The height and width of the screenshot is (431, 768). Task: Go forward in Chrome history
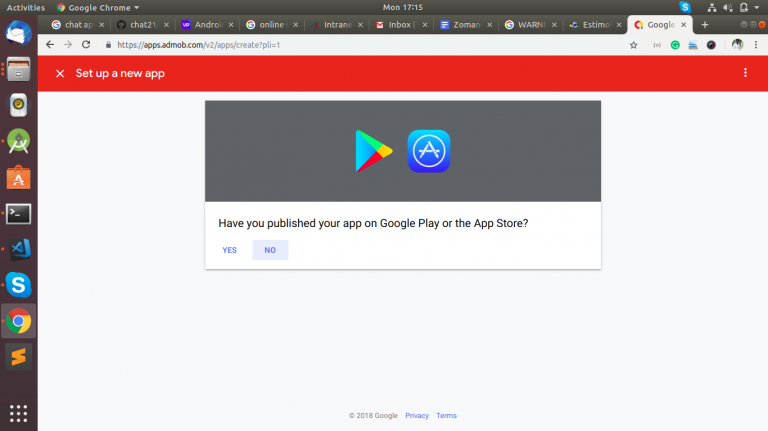coord(68,45)
